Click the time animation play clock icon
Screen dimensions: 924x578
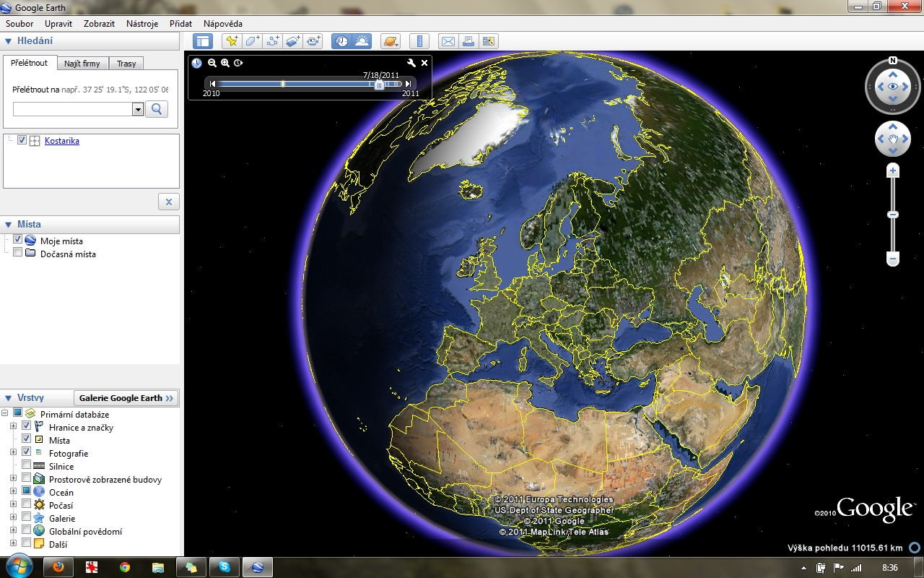click(238, 63)
